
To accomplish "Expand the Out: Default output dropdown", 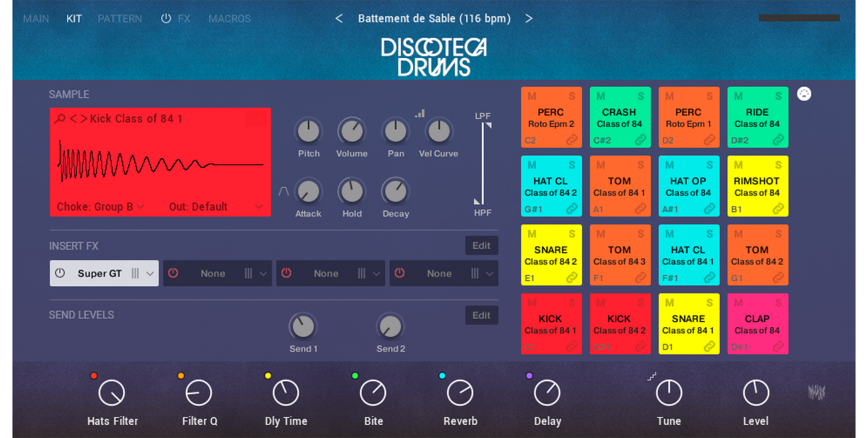I will (216, 207).
